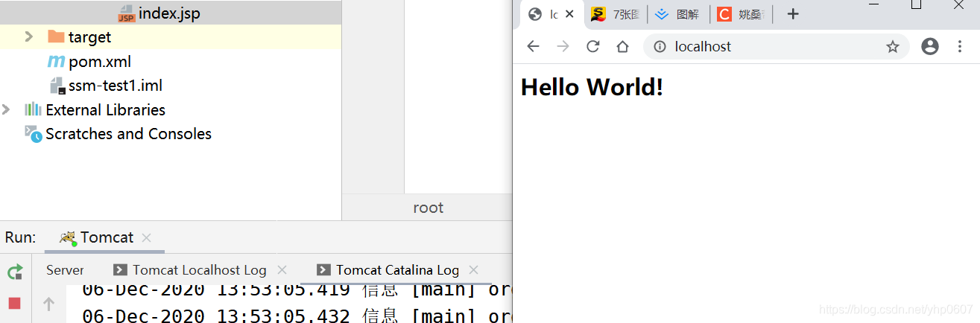Switch to the 图解 browser tab
The image size is (980, 323).
click(x=678, y=14)
